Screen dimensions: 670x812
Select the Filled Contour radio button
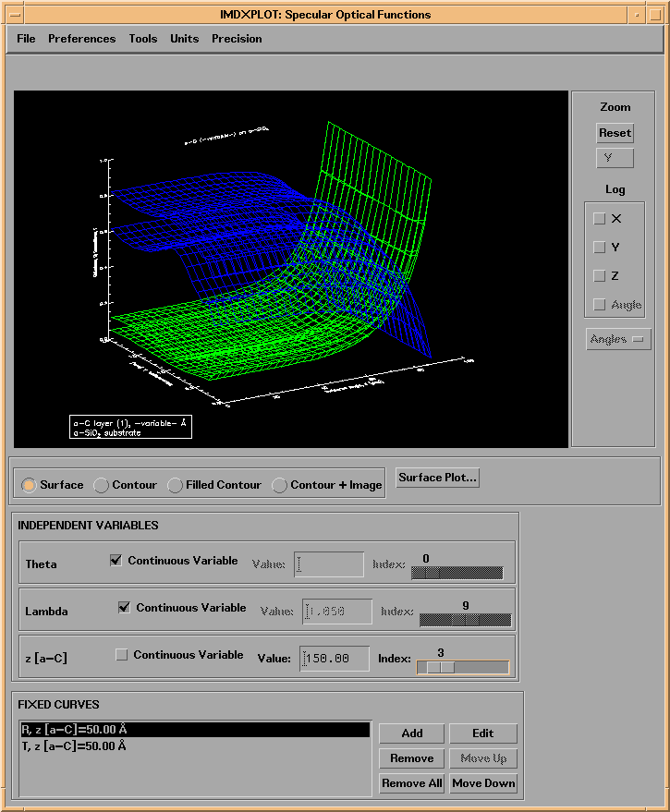[x=176, y=485]
